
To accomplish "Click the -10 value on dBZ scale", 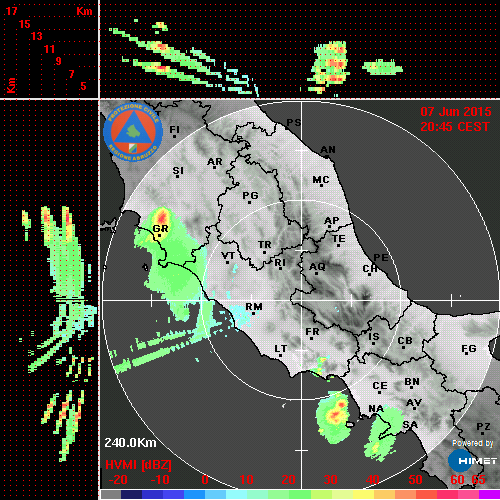I will pos(160,480).
